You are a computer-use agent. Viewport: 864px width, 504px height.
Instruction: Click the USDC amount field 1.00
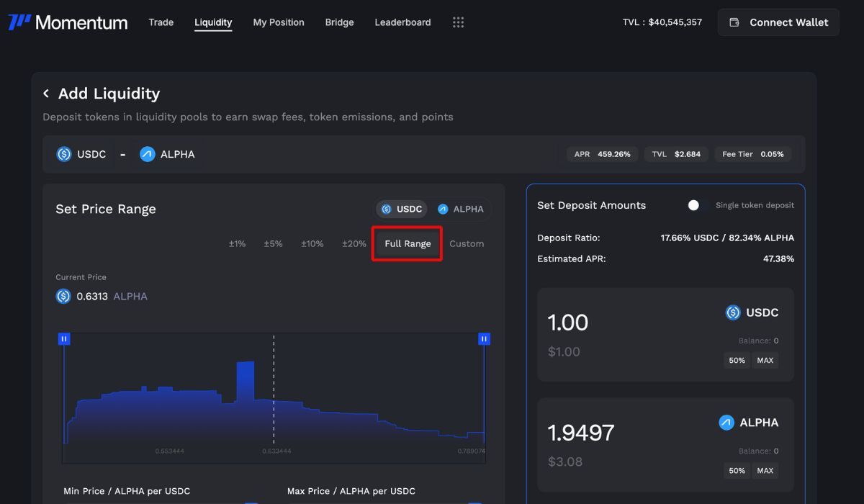568,323
